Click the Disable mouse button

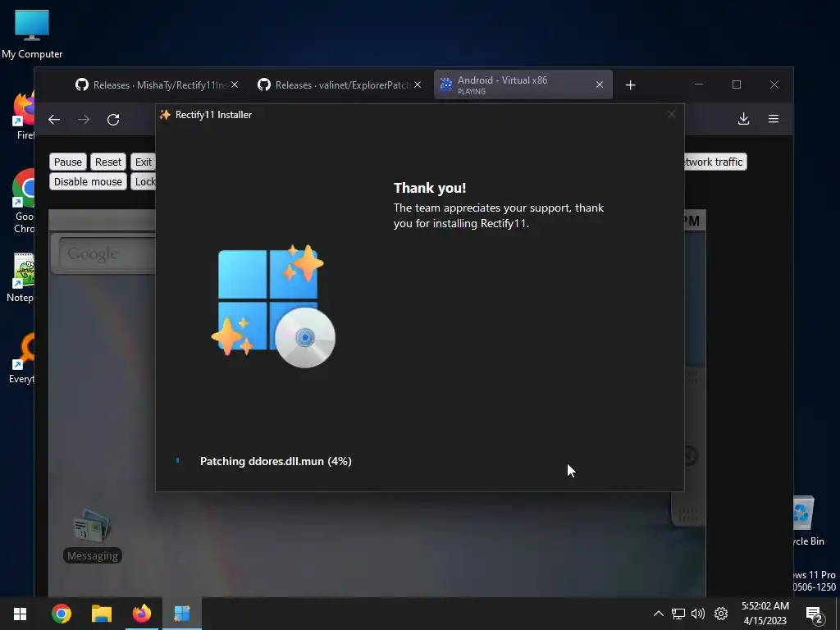click(x=88, y=181)
